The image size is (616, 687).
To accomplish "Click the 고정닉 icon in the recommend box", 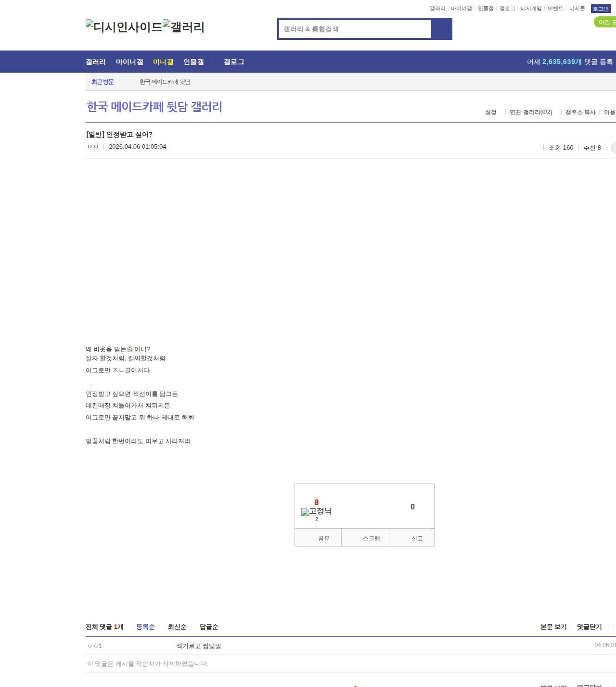I will (x=316, y=511).
